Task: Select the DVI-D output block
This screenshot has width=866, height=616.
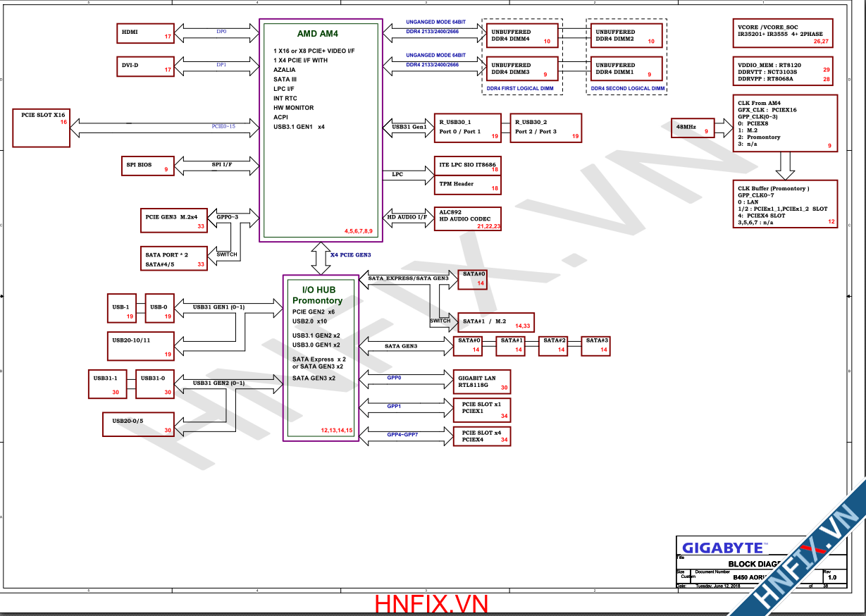Action: (x=146, y=66)
